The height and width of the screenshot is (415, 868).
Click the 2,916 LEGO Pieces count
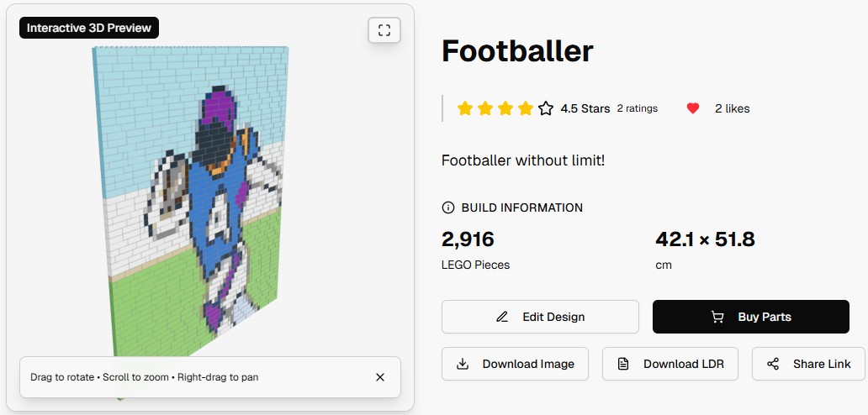click(468, 239)
